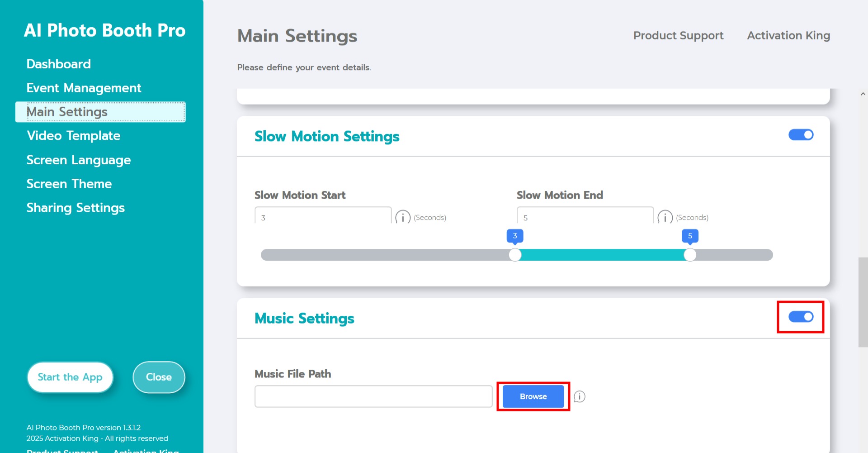868x453 pixels.
Task: Open the Dashboard page
Action: pyautogui.click(x=59, y=64)
